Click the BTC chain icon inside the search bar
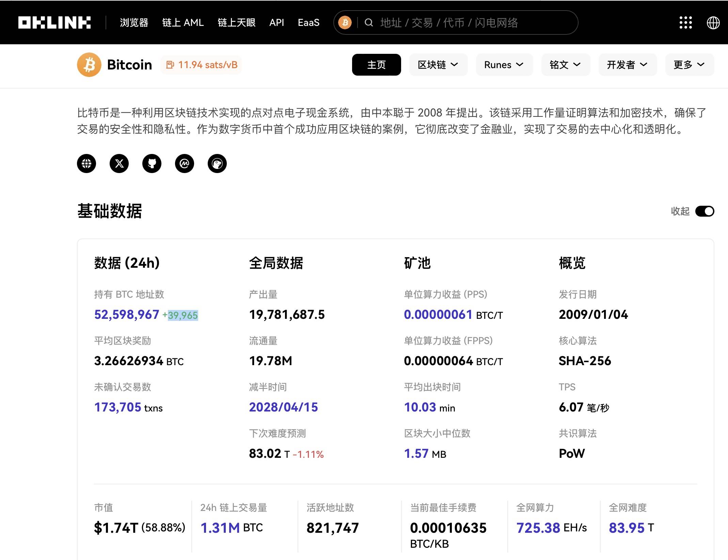 (345, 22)
